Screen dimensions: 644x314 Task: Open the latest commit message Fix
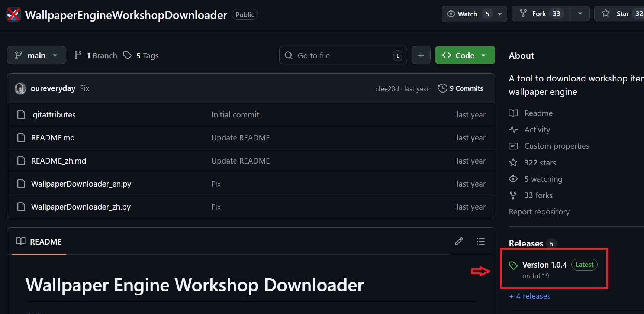tap(85, 88)
